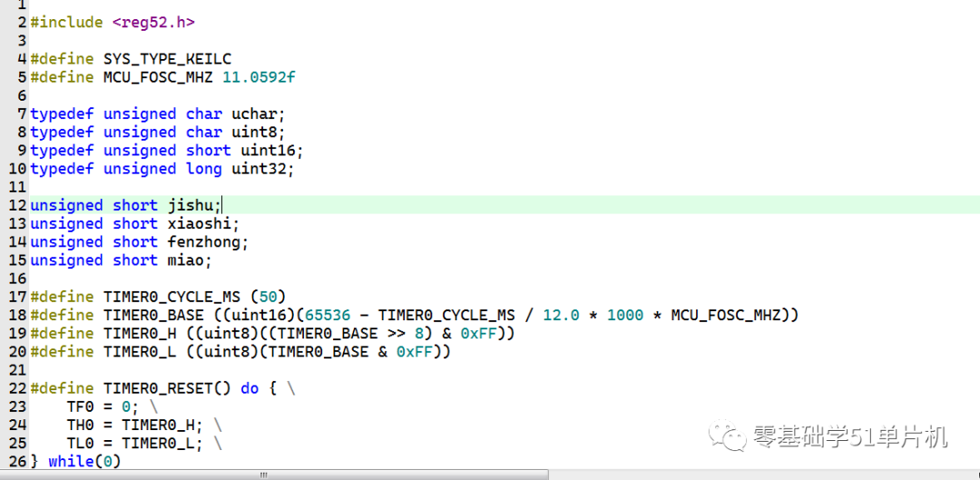Click the '1000' multiplier value
Image resolution: width=980 pixels, height=480 pixels.
[x=625, y=315]
